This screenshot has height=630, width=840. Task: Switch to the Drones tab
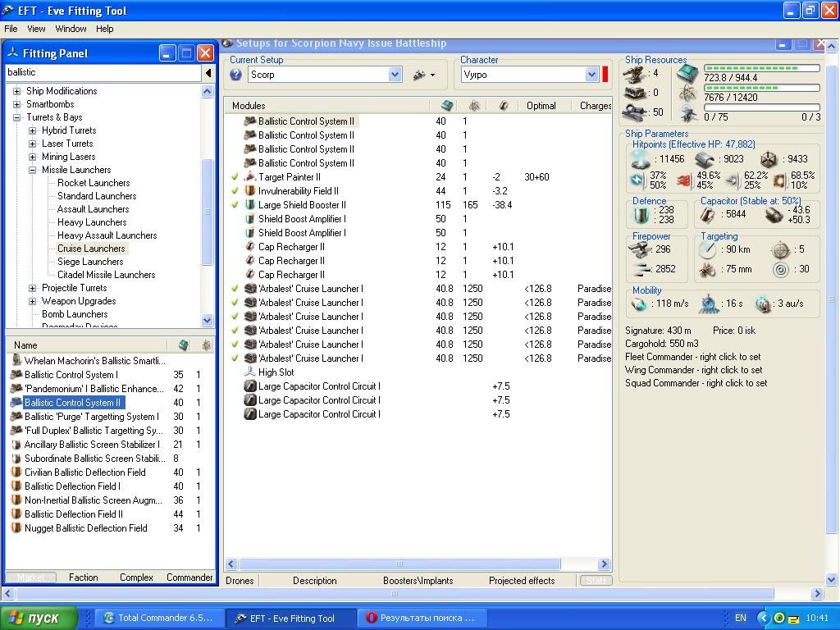pos(240,581)
